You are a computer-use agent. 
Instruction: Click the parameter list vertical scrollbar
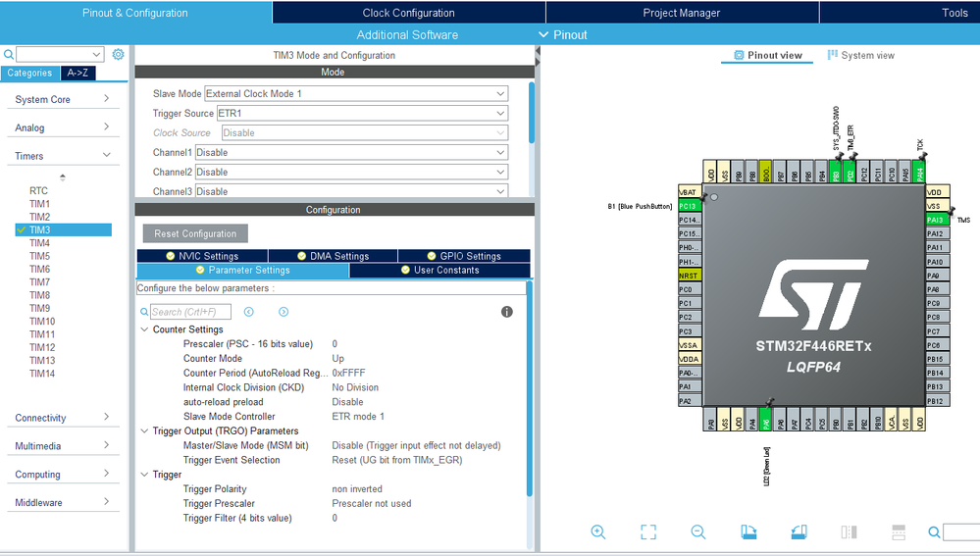tap(530, 388)
